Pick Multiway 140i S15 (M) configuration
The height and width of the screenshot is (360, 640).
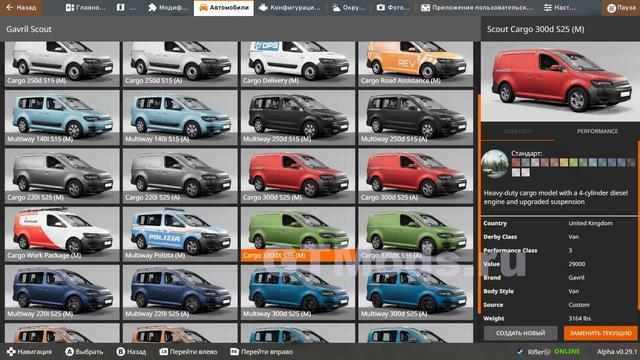click(62, 118)
